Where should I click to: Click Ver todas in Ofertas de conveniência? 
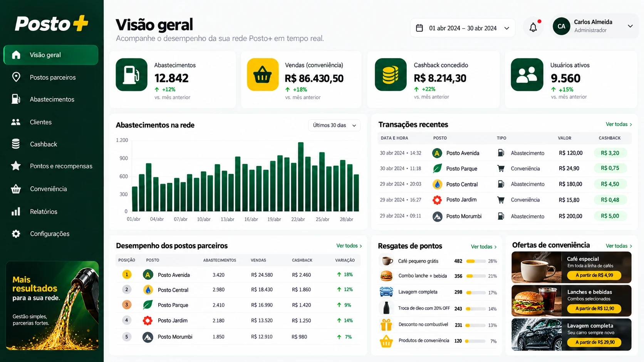[619, 246]
